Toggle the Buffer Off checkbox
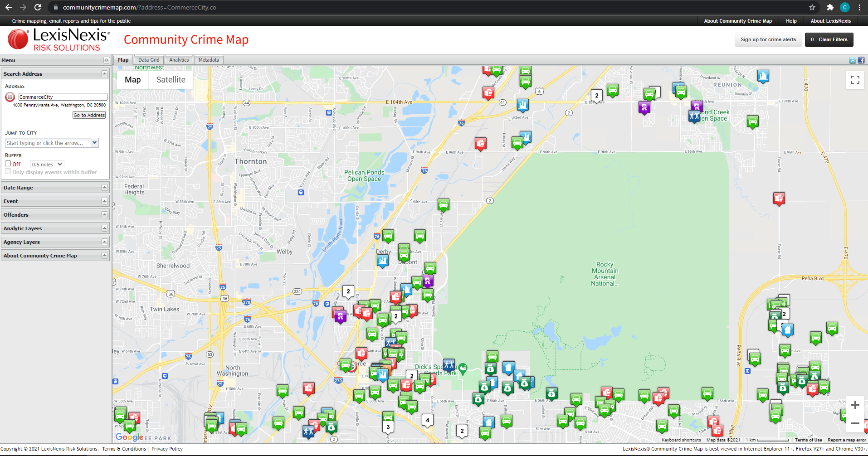The height and width of the screenshot is (456, 868). [8, 164]
